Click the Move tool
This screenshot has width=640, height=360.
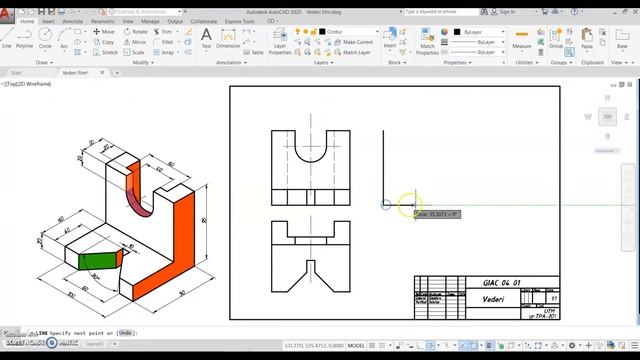[104, 31]
